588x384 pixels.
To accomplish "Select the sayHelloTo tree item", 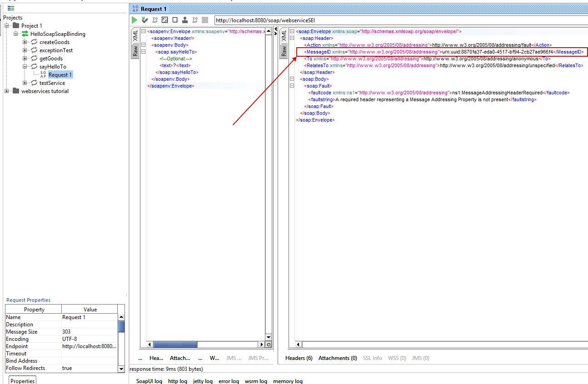I will pyautogui.click(x=53, y=66).
